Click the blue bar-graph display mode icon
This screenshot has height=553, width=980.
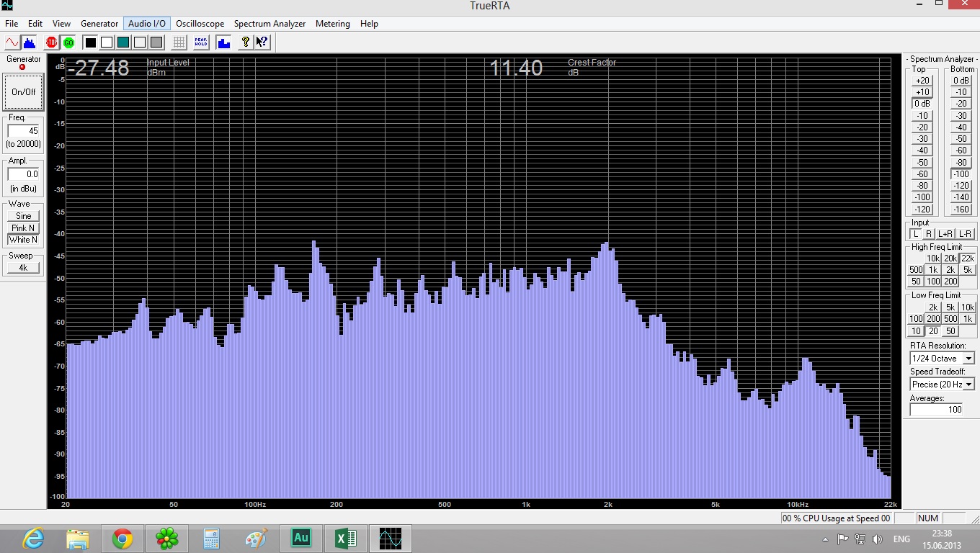click(223, 42)
